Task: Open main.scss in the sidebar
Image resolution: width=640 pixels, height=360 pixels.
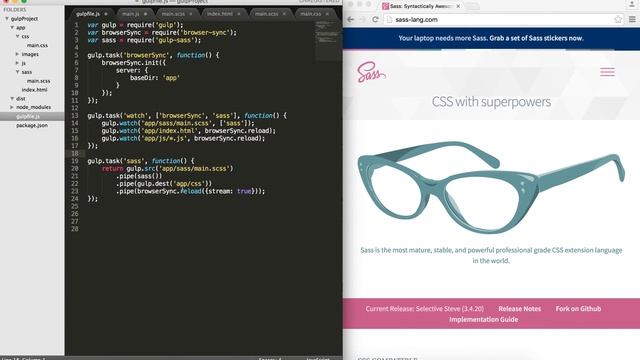Action: pyautogui.click(x=38, y=81)
